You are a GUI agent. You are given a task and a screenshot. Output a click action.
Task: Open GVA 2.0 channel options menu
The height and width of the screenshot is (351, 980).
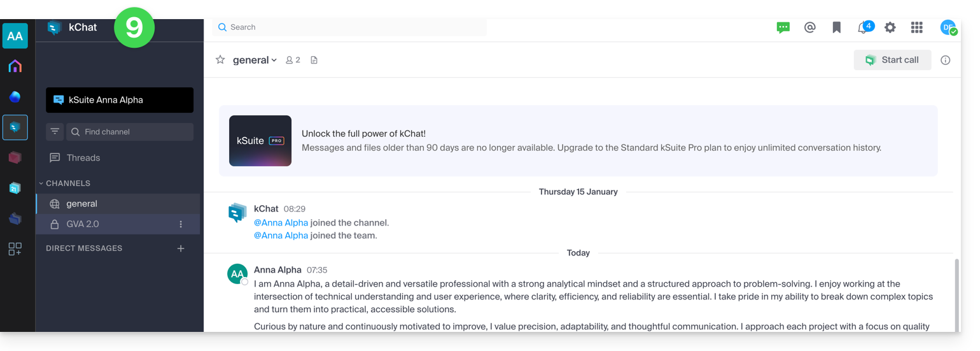tap(181, 224)
